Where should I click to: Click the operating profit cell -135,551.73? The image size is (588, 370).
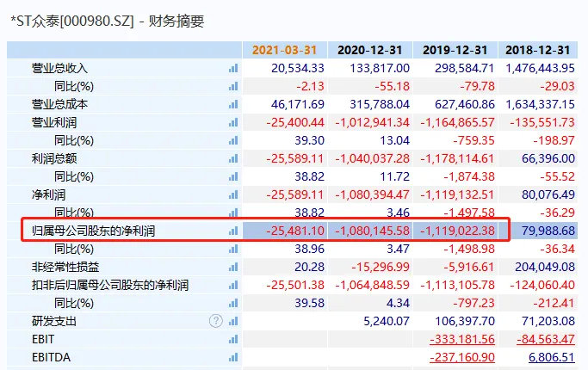[x=542, y=122]
